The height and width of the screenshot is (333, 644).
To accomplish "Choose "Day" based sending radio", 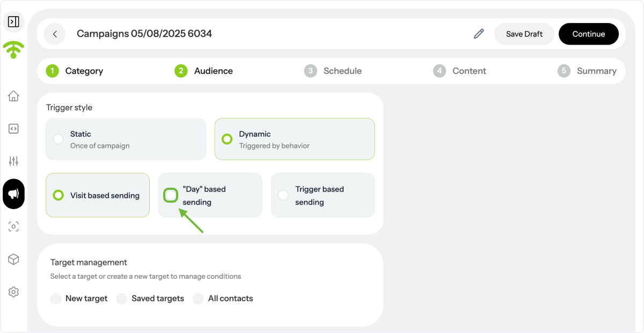I will (x=171, y=195).
